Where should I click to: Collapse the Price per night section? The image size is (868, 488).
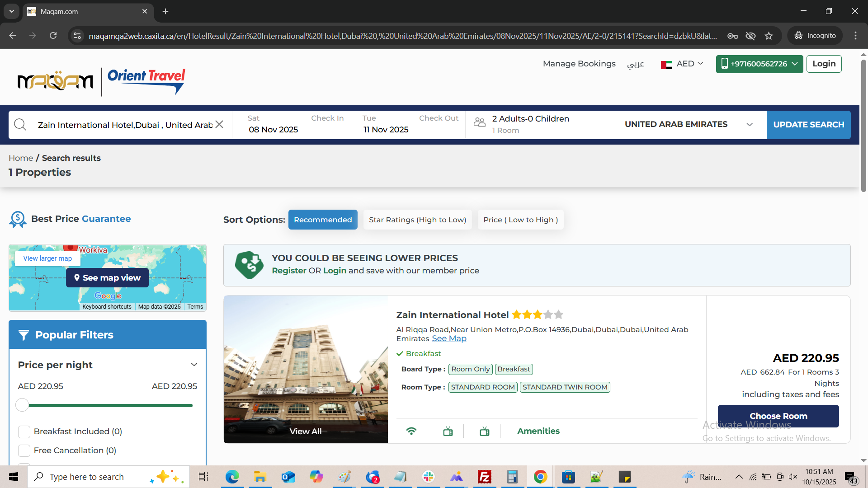[194, 365]
